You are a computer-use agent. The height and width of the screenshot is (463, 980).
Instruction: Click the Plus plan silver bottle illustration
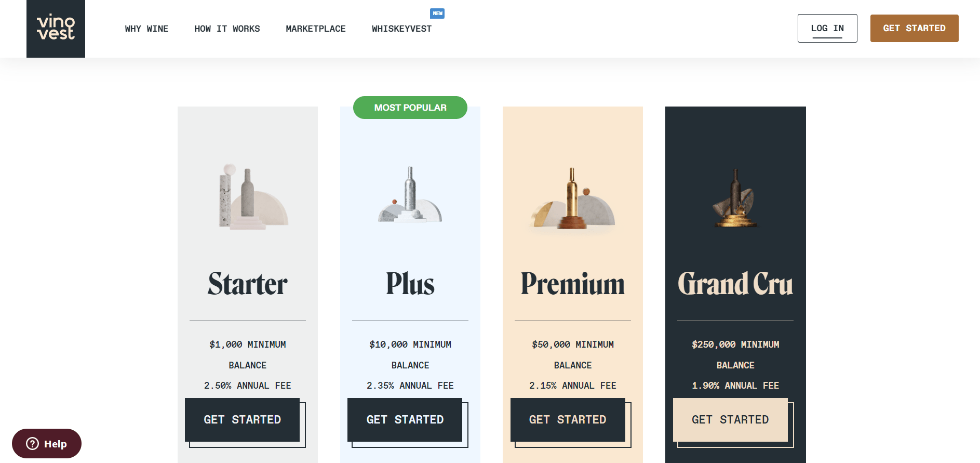(410, 195)
